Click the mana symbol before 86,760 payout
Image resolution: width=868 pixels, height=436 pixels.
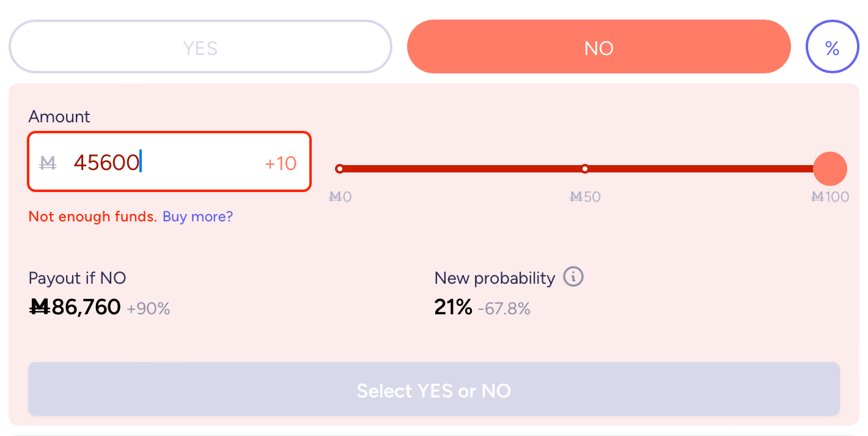pos(40,307)
